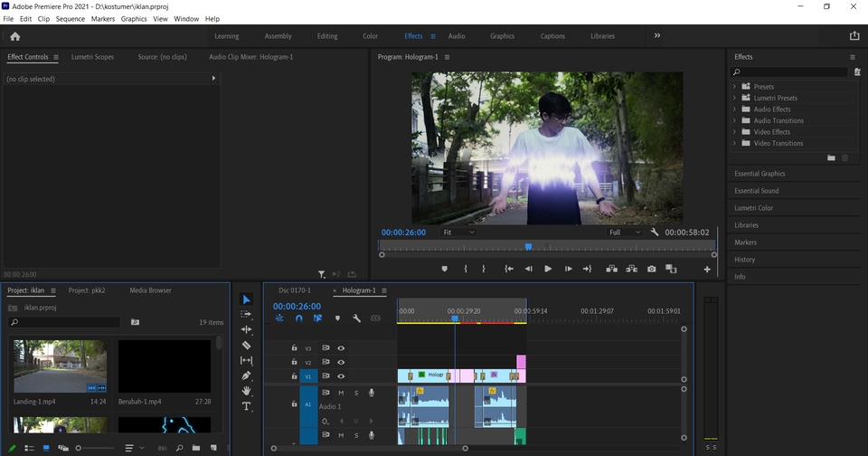The width and height of the screenshot is (868, 456).
Task: Click Mark In button
Action: pyautogui.click(x=466, y=269)
